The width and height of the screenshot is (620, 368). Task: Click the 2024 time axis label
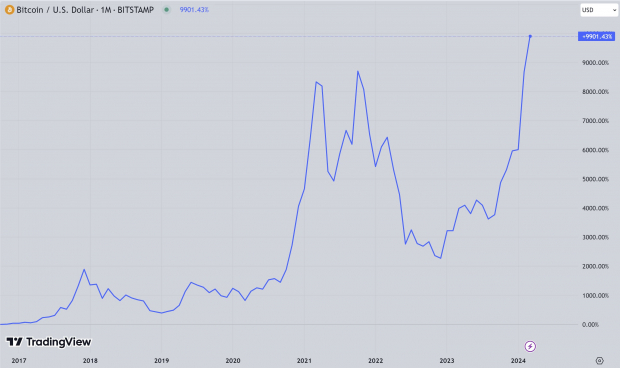click(518, 360)
